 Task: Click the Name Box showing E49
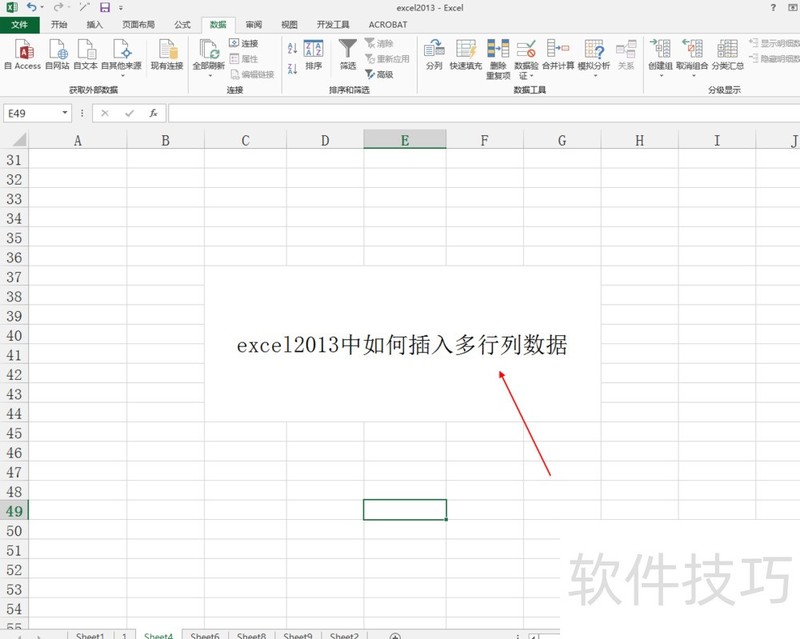tap(32, 113)
